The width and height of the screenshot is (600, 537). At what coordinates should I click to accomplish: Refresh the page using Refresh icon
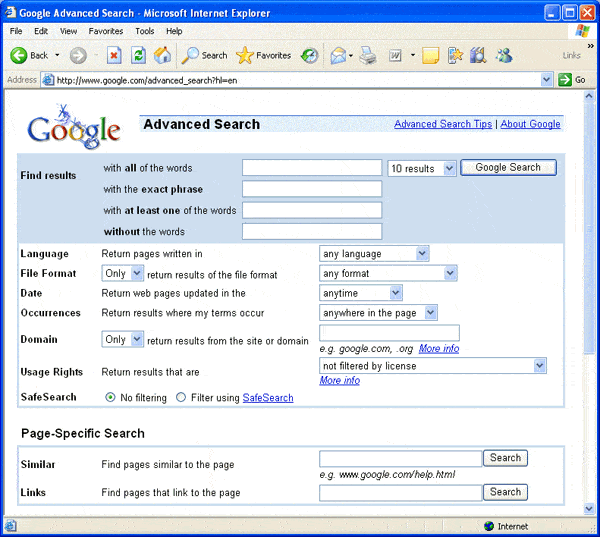click(139, 55)
